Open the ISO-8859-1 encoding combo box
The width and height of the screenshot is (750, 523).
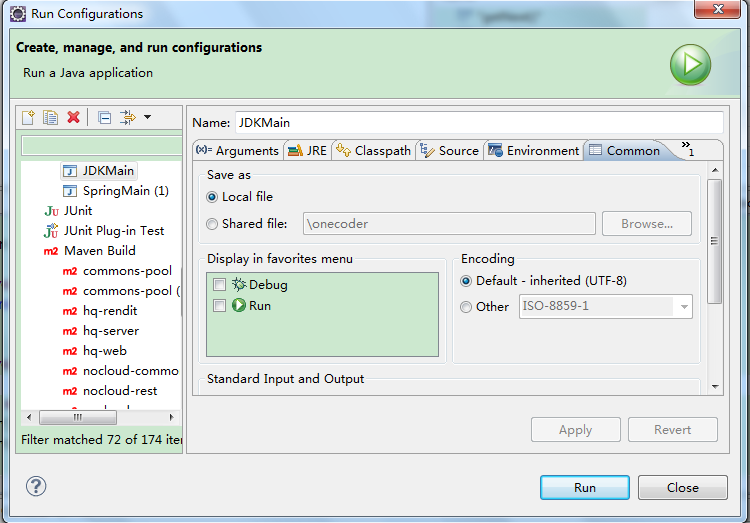pos(684,307)
